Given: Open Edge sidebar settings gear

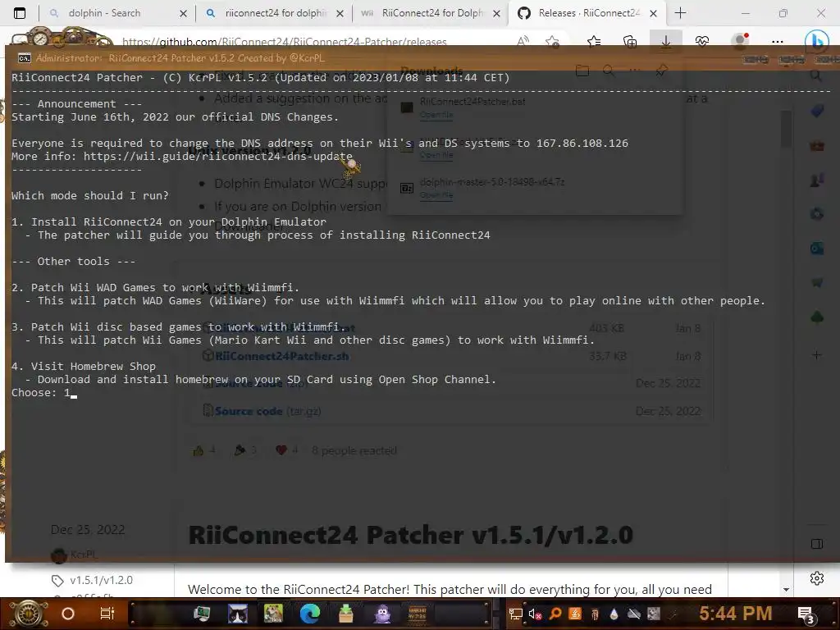Looking at the screenshot, I should click(x=816, y=578).
